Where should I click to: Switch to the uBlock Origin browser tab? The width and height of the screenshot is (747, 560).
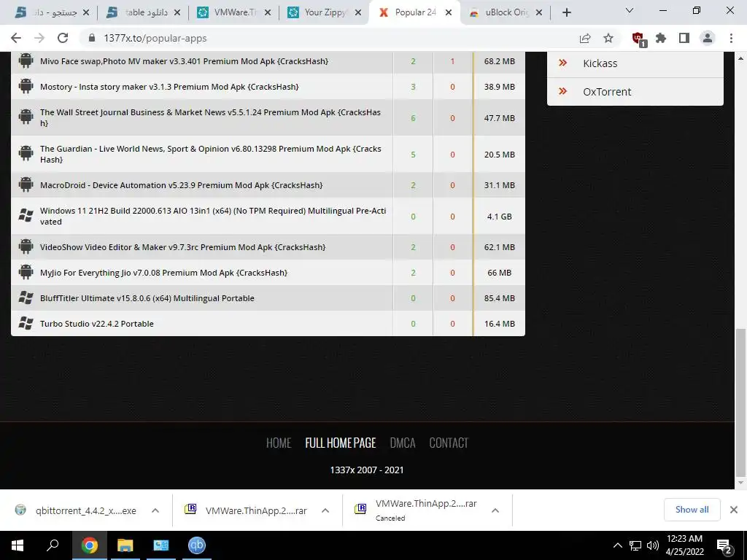click(505, 12)
